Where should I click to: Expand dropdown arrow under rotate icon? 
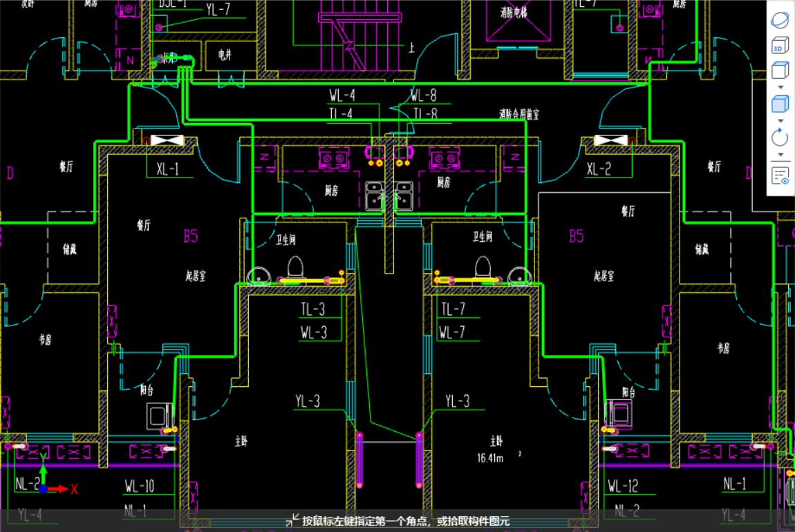click(780, 155)
